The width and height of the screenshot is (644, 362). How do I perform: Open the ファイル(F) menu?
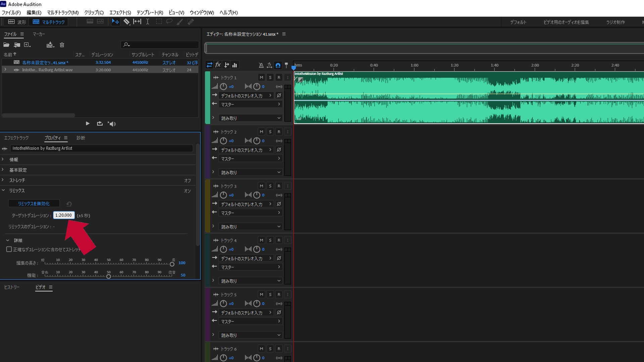click(x=11, y=12)
